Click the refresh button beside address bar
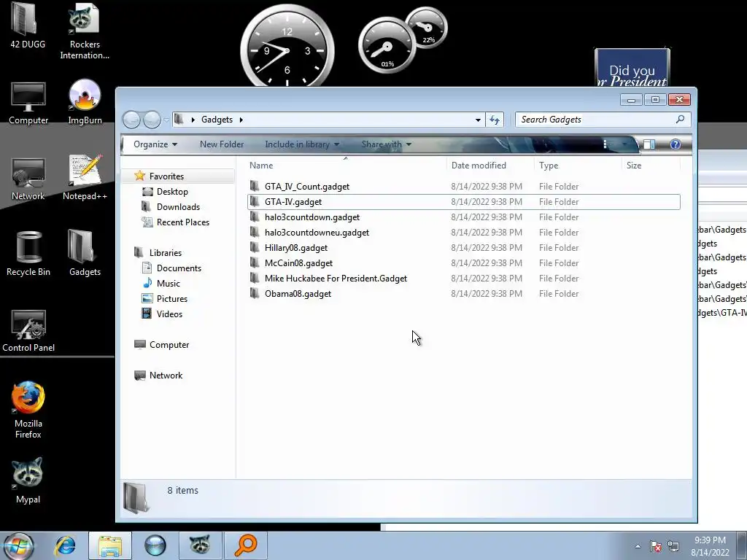Image resolution: width=747 pixels, height=560 pixels. (x=495, y=120)
